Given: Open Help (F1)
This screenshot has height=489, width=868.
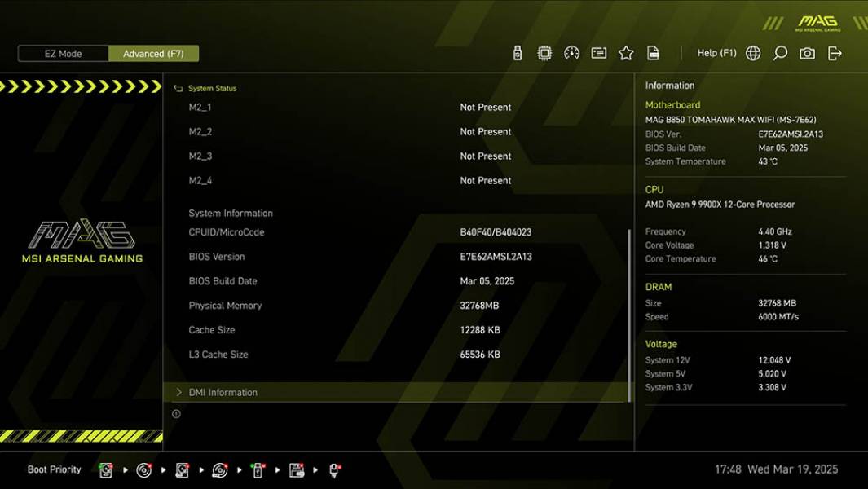Looking at the screenshot, I should pyautogui.click(x=717, y=53).
